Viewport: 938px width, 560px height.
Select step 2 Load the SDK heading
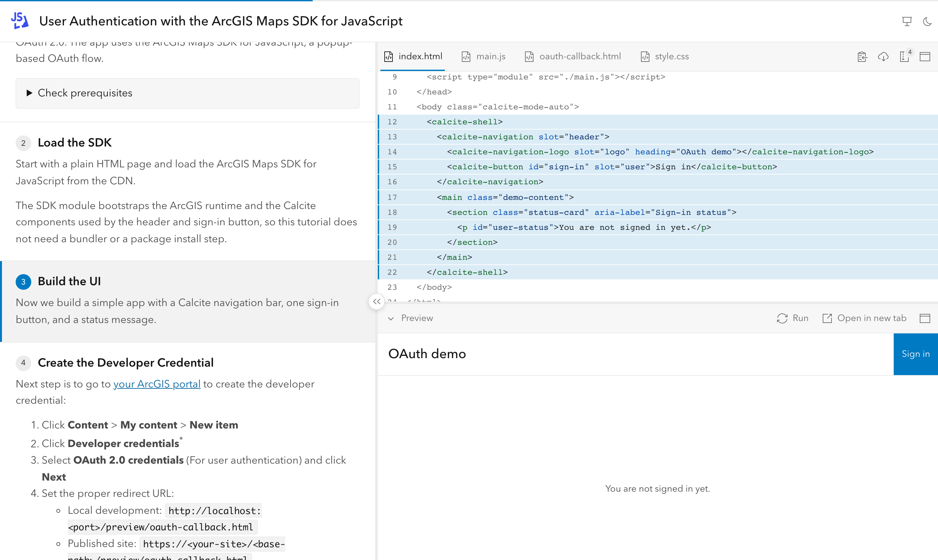tap(75, 143)
